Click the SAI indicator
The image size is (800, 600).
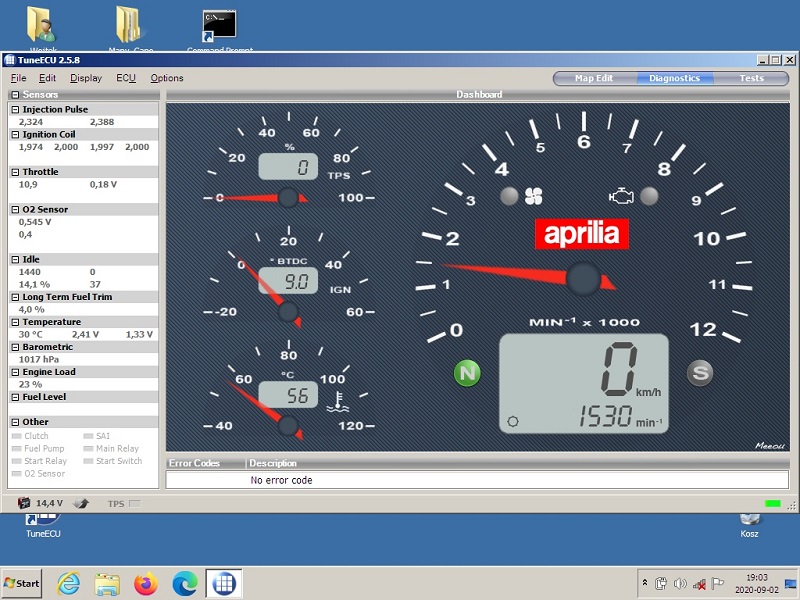pyautogui.click(x=88, y=436)
